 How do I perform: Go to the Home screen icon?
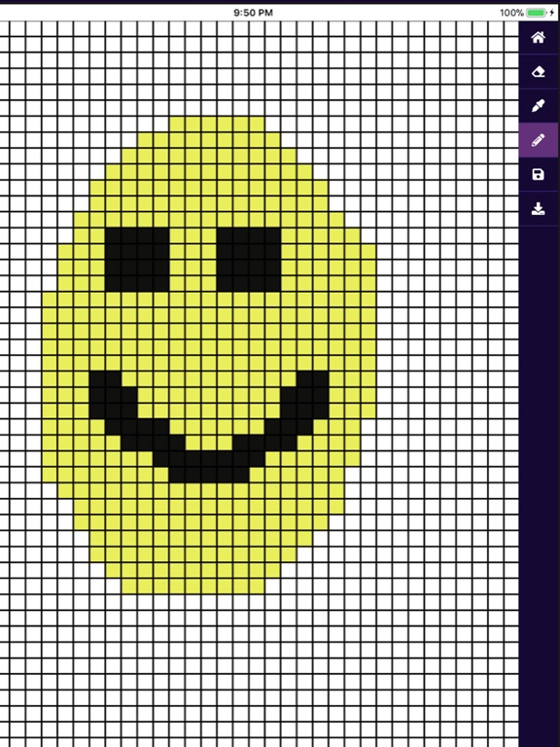538,37
